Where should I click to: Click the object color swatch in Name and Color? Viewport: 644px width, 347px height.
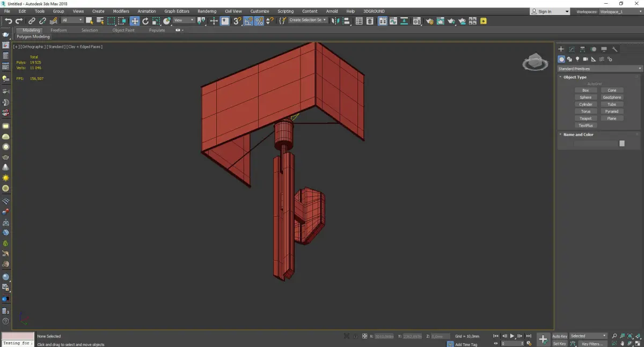pos(621,143)
